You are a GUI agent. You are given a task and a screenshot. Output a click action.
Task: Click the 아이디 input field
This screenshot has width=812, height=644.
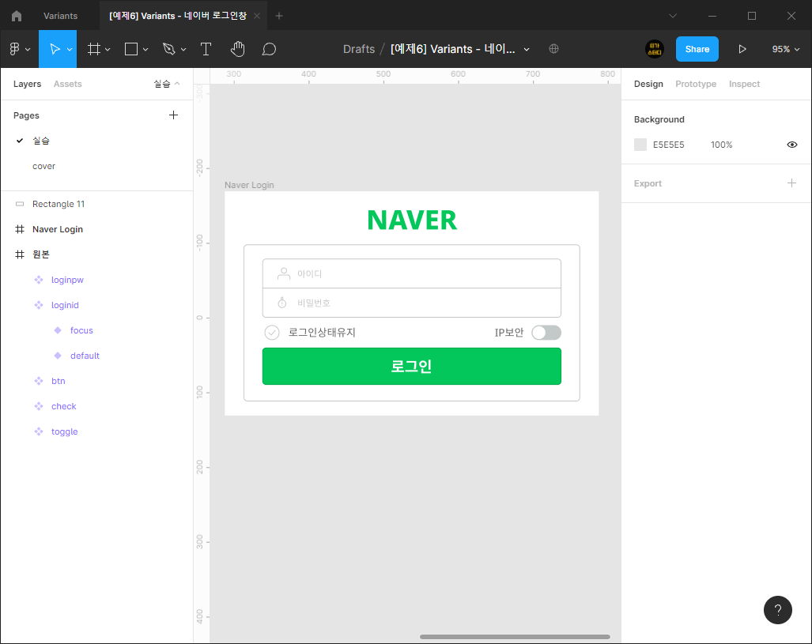pos(412,273)
